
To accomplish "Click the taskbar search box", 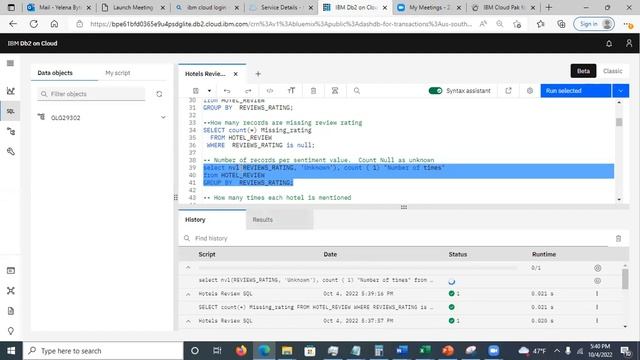I will tap(104, 351).
